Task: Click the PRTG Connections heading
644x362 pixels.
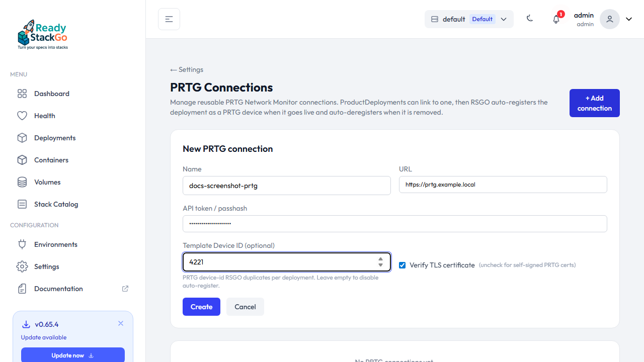Action: point(221,87)
